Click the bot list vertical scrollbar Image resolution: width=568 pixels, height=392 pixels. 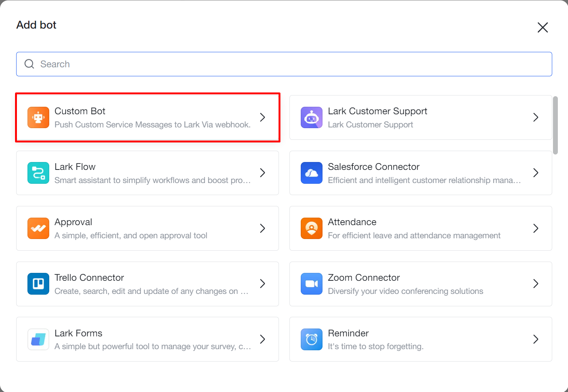555,125
